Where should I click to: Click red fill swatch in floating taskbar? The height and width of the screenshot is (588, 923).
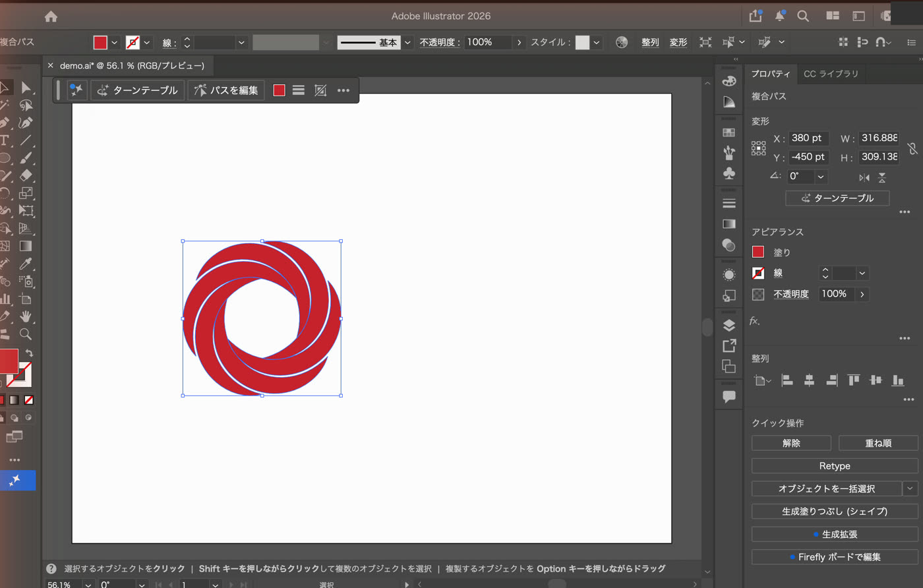(279, 90)
